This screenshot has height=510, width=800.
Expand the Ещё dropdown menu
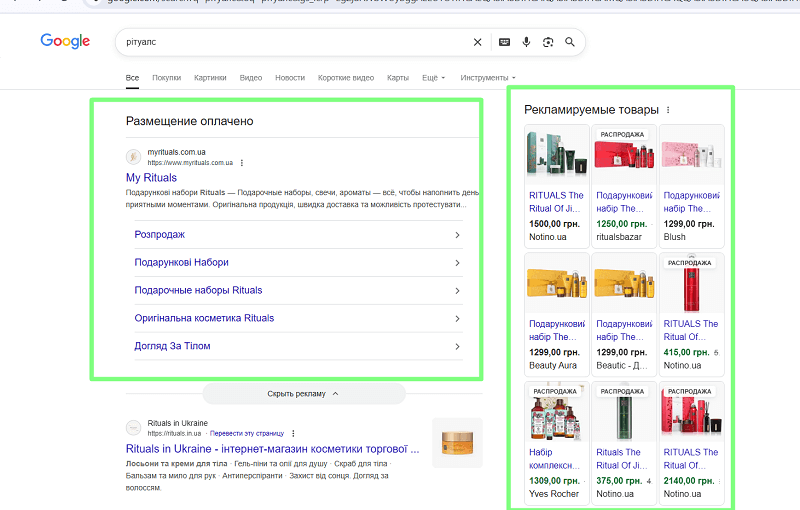(433, 78)
